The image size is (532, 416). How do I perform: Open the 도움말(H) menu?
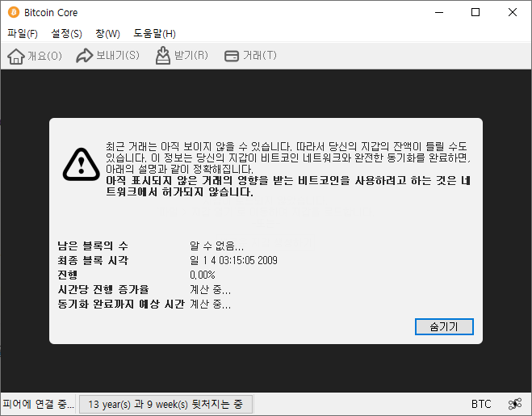coord(154,33)
